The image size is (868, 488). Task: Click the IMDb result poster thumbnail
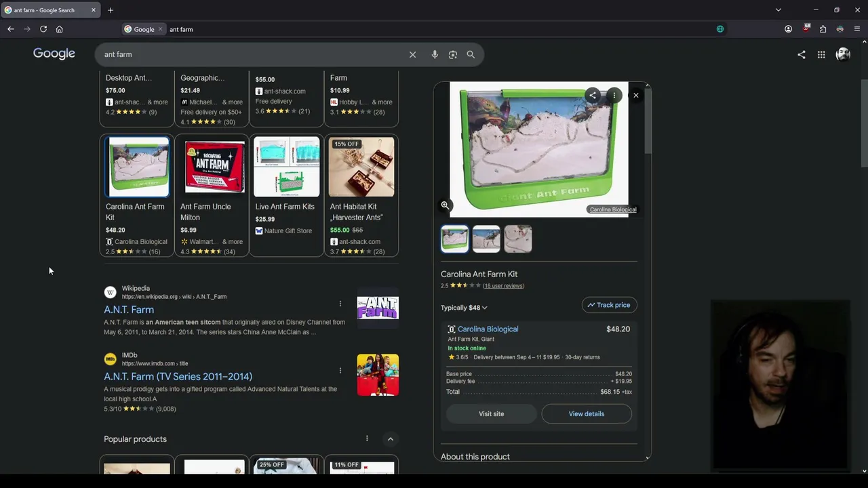(378, 375)
